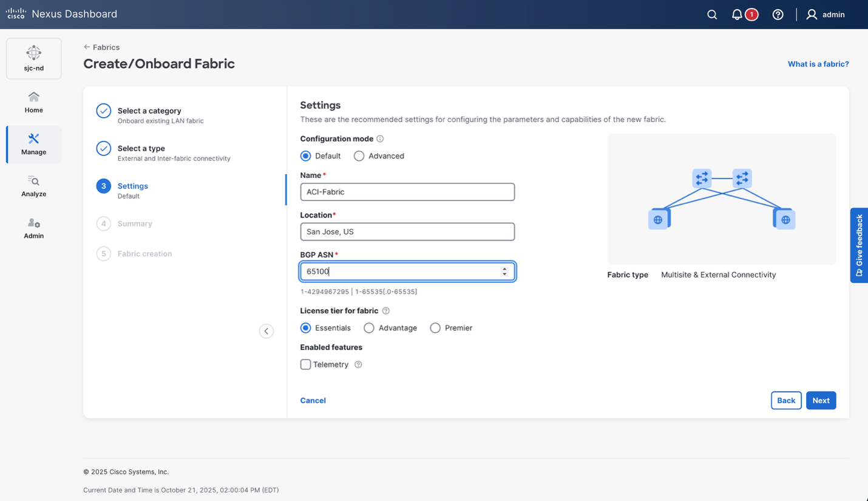This screenshot has width=868, height=501.
Task: Click the Cisco logo in header
Action: [16, 13]
